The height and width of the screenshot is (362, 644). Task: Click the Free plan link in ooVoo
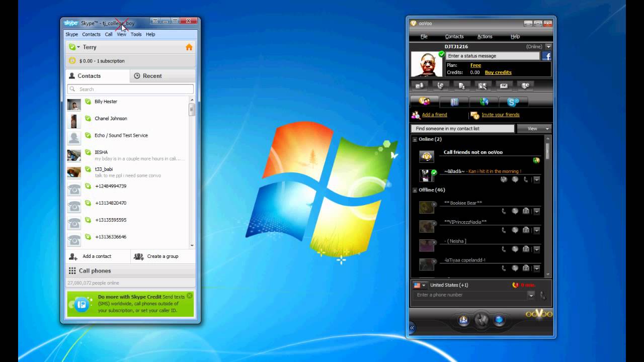pyautogui.click(x=475, y=65)
